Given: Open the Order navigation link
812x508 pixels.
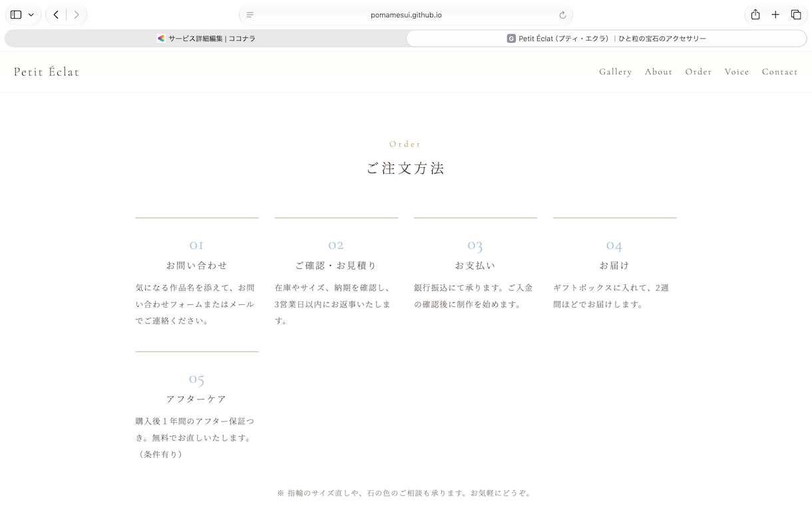Looking at the screenshot, I should tap(699, 72).
